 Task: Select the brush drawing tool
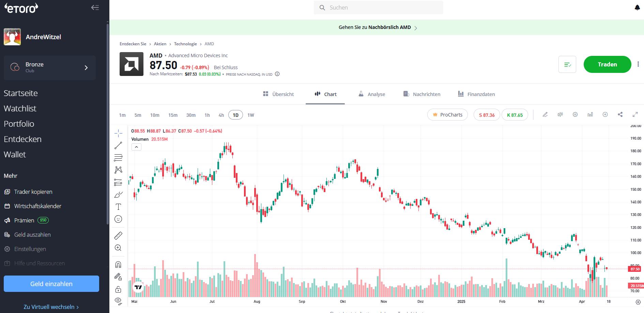tap(118, 194)
